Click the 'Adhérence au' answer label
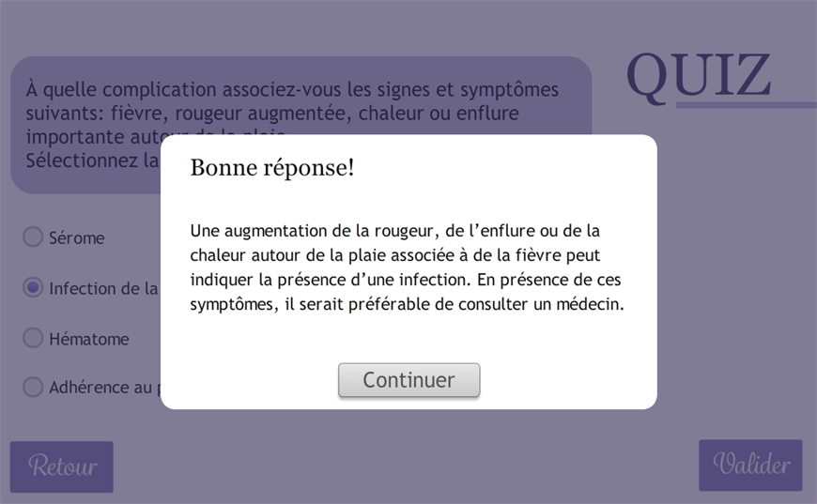This screenshot has width=817, height=504. (103, 388)
